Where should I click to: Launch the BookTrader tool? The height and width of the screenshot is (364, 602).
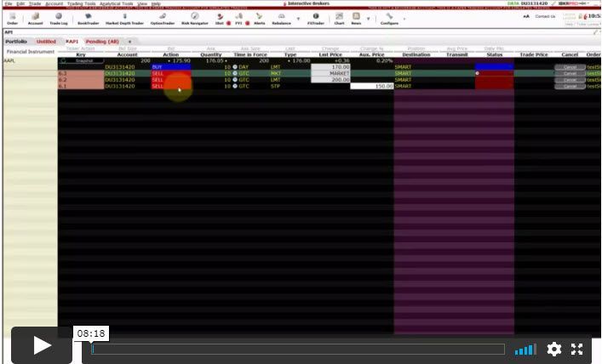point(89,18)
